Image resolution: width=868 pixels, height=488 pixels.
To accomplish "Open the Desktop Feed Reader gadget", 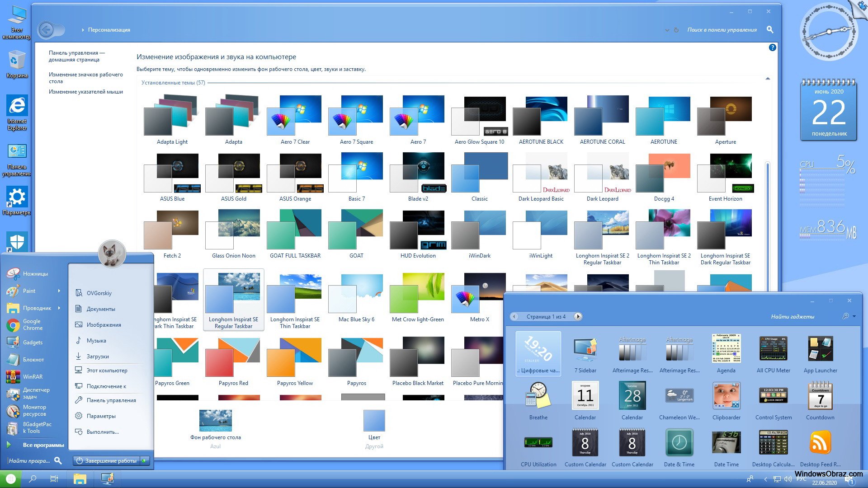I will [820, 443].
